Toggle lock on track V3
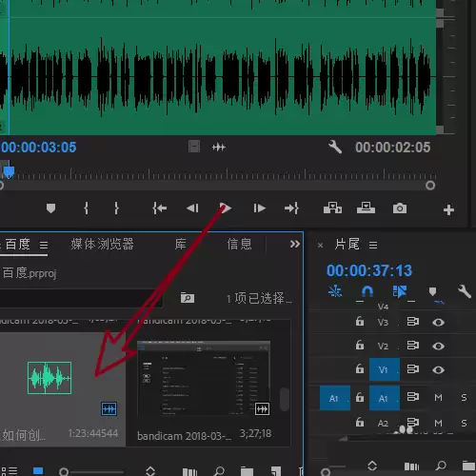The image size is (476, 476). click(x=360, y=321)
